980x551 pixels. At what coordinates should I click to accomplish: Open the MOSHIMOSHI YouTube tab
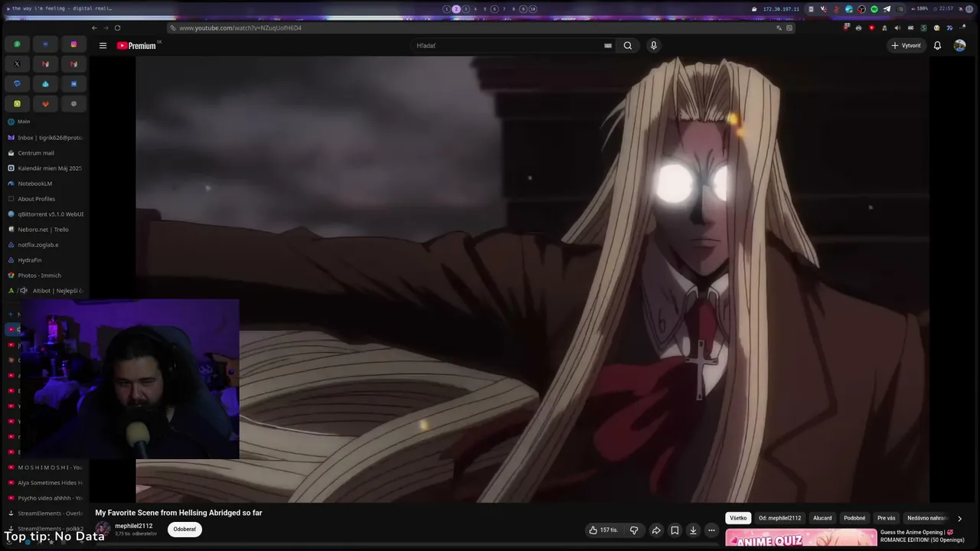point(46,468)
